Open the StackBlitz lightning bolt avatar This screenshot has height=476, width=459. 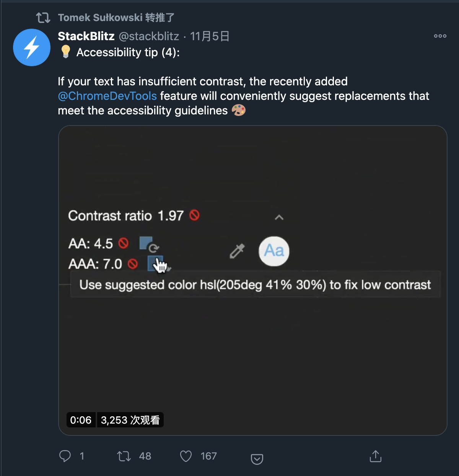(32, 47)
